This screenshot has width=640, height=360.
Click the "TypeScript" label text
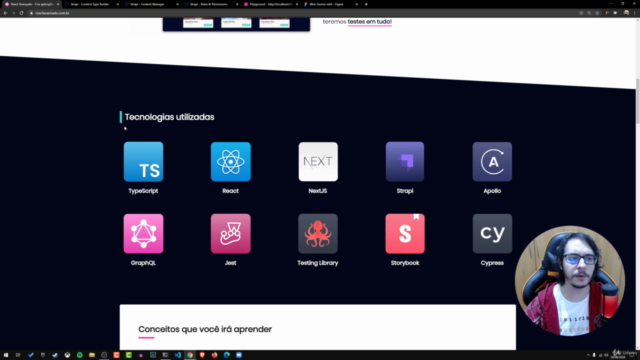143,191
